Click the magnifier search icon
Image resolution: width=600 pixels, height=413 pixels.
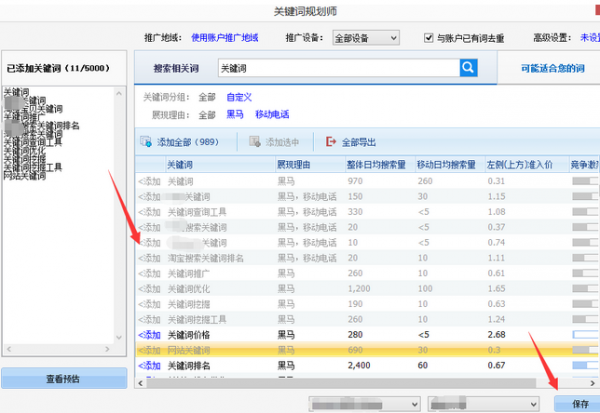pos(468,68)
